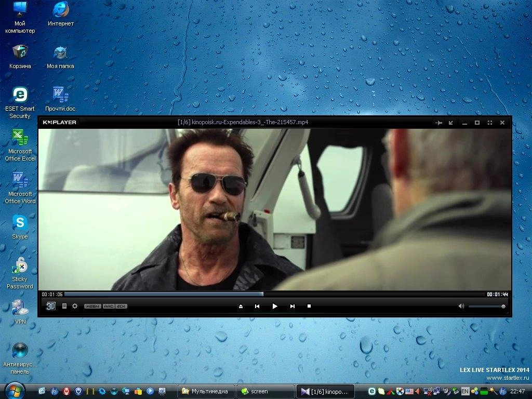Select the Антивирус панель desktop icon
This screenshot has width=532, height=399.
pyautogui.click(x=20, y=358)
